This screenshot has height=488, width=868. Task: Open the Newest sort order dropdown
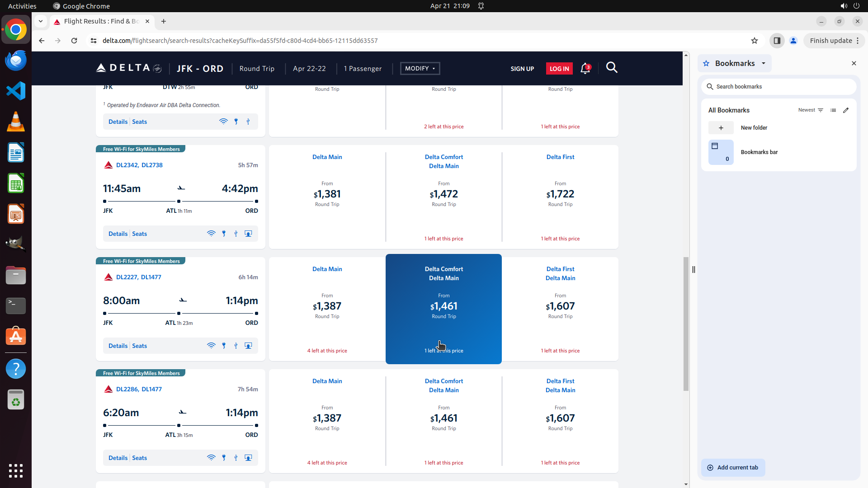click(x=811, y=110)
